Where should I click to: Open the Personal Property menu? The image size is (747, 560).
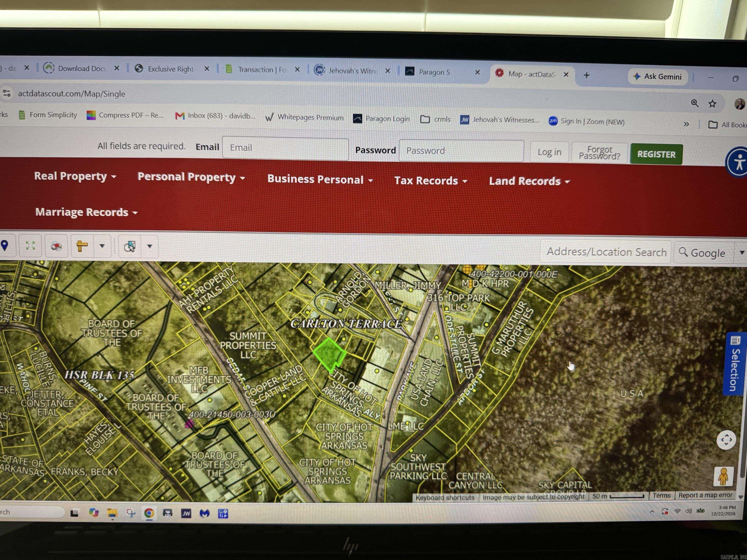191,177
